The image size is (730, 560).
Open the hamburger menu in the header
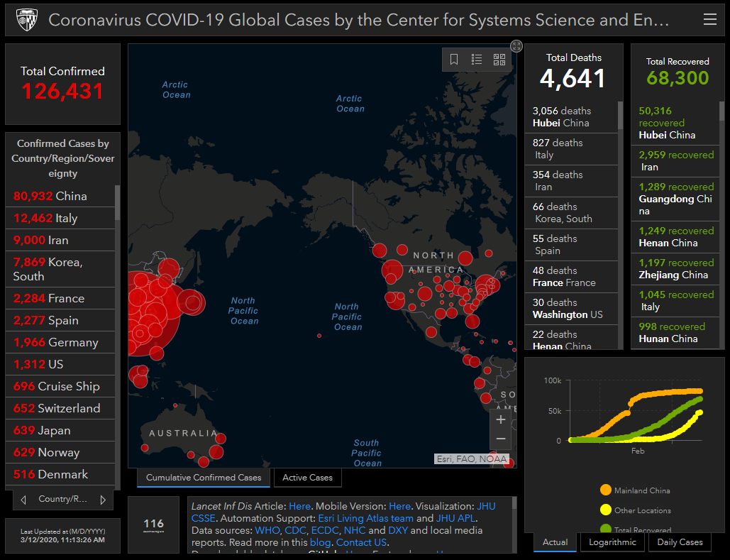709,19
